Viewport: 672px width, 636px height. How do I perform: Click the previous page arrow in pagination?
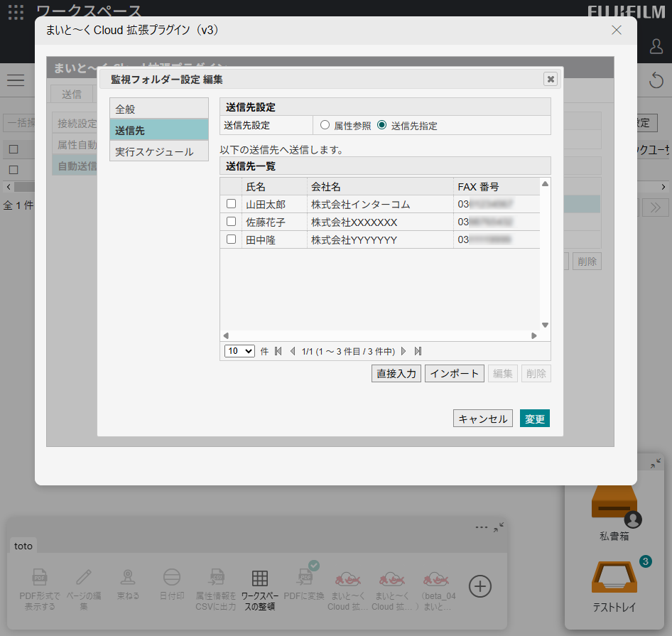(x=293, y=351)
